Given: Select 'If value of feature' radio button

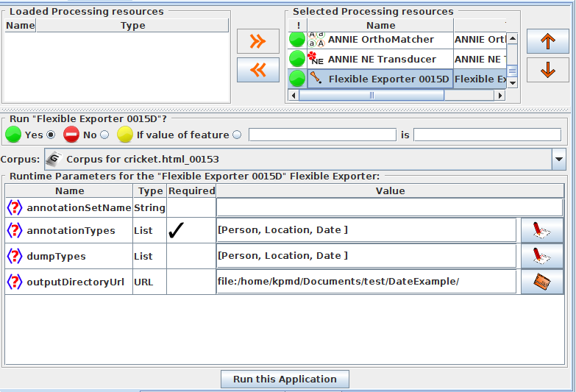Looking at the screenshot, I should 237,135.
